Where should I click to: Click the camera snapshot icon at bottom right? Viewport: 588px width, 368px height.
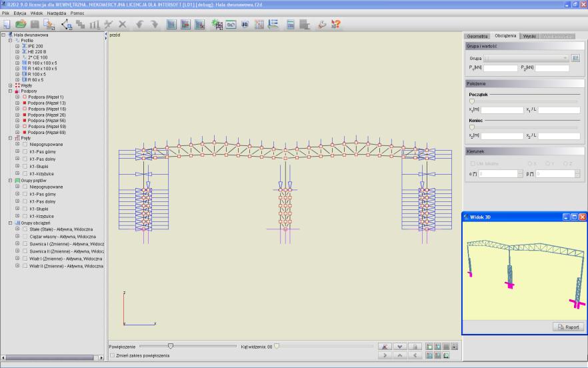pyautogui.click(x=446, y=355)
